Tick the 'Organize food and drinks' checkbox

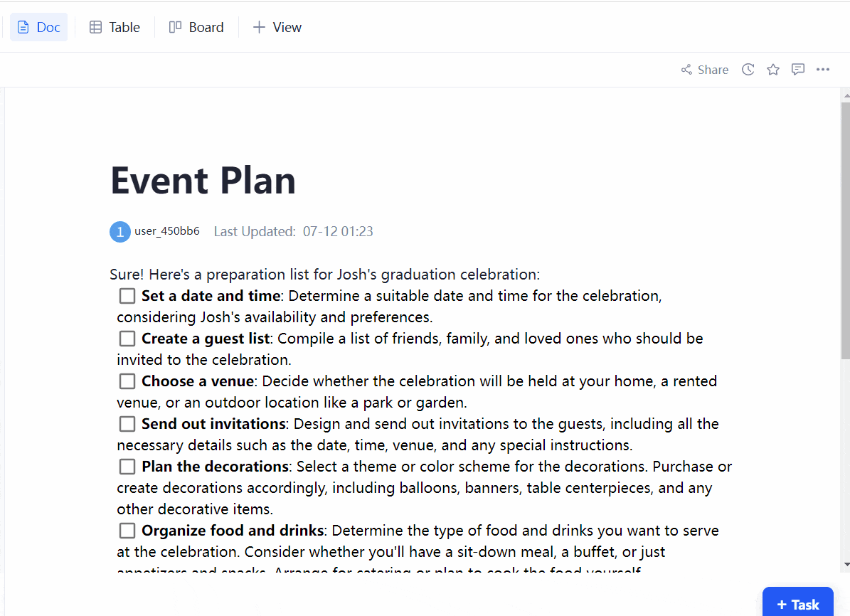click(127, 531)
